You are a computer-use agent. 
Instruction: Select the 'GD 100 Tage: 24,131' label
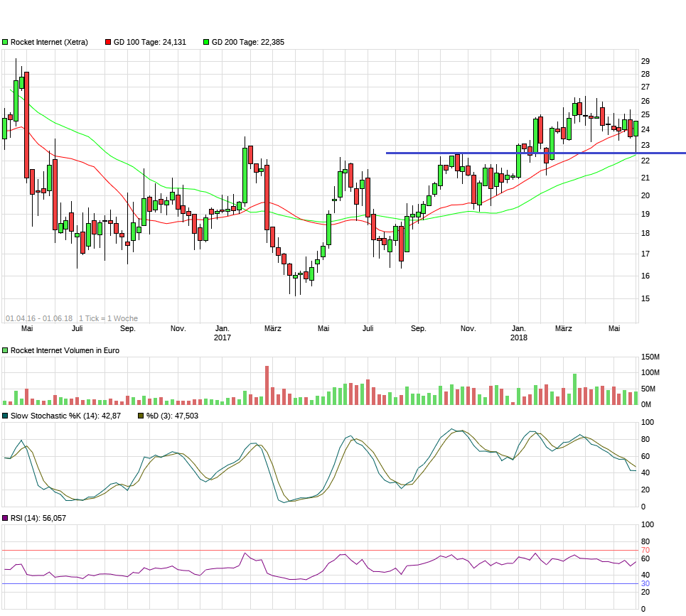tap(149, 42)
